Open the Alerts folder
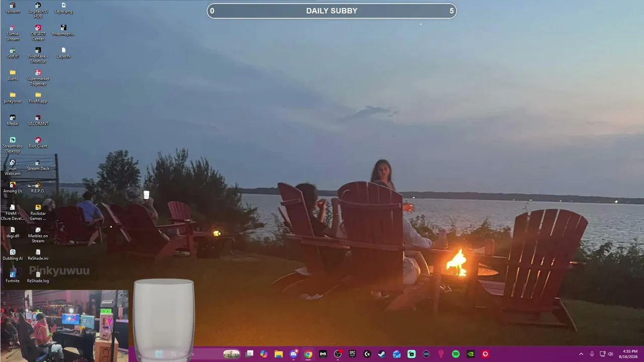The height and width of the screenshot is (362, 644). pos(13,75)
